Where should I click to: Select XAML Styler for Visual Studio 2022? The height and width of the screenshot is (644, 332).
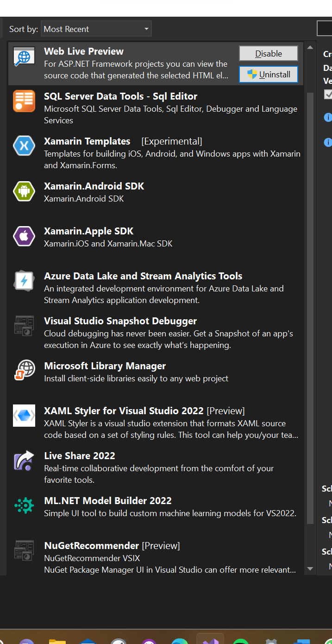pos(124,411)
